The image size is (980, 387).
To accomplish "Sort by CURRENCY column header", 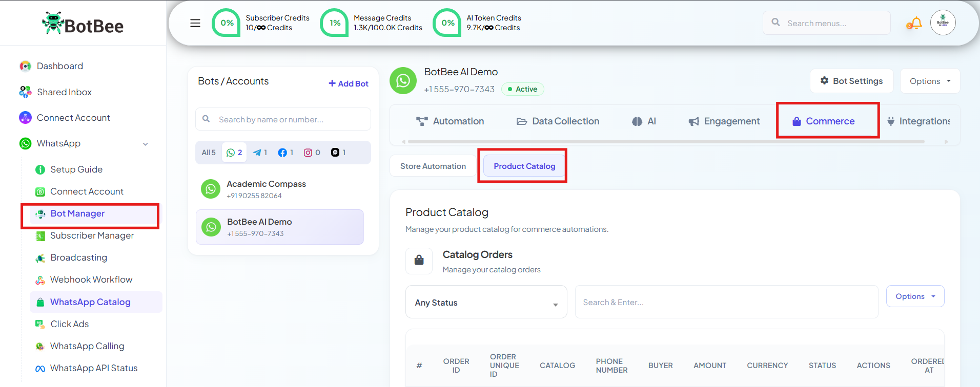I will [767, 365].
